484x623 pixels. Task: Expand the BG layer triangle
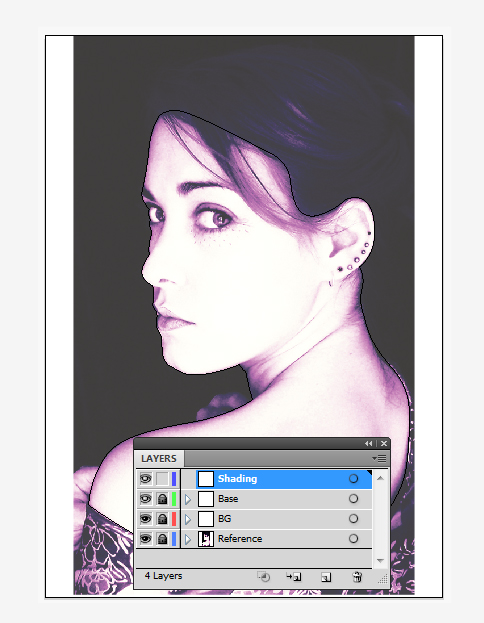click(188, 519)
